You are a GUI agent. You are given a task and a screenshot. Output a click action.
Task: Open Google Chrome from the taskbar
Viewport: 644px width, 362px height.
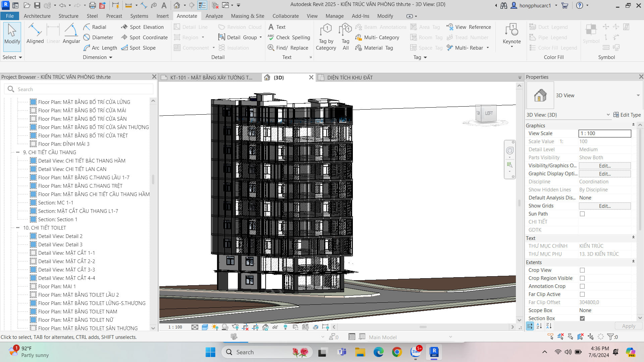[x=397, y=352]
